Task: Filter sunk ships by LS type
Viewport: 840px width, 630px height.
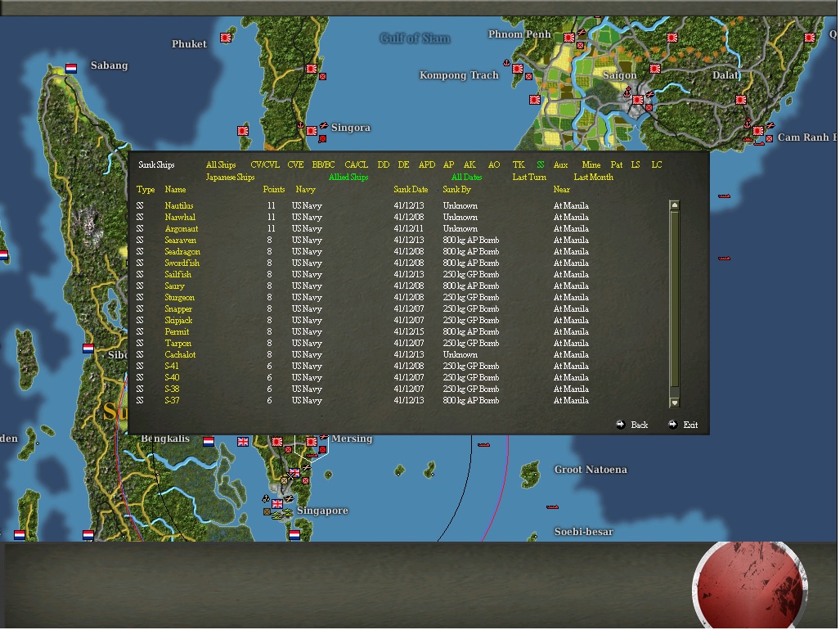Action: pyautogui.click(x=636, y=165)
